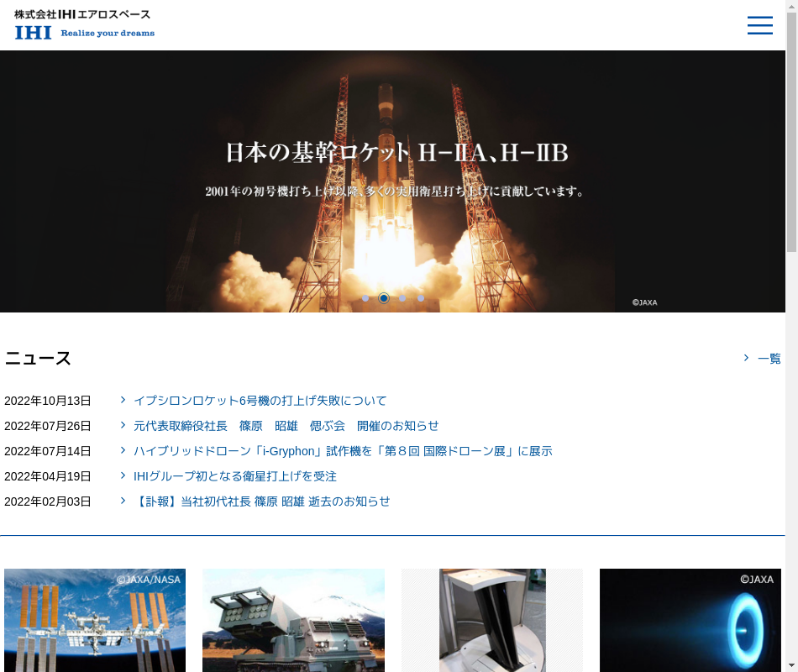Screen dimensions: 798x672
Task: Click the chevron beside 一覧
Action: 746,358
